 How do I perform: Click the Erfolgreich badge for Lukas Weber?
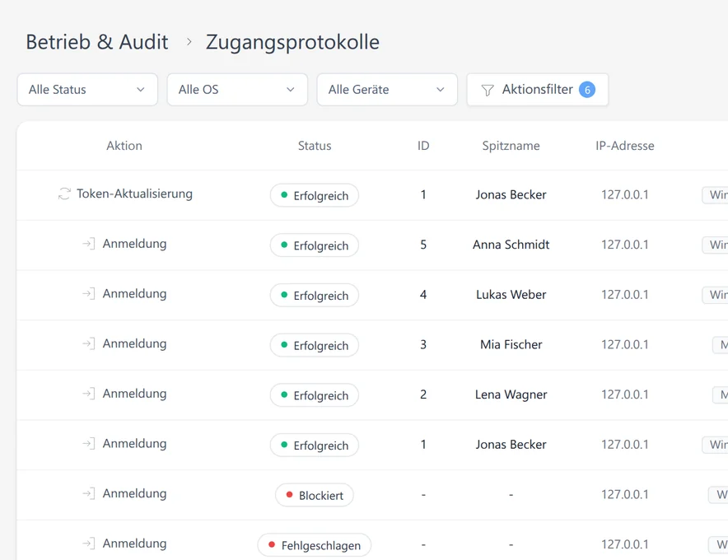(315, 296)
